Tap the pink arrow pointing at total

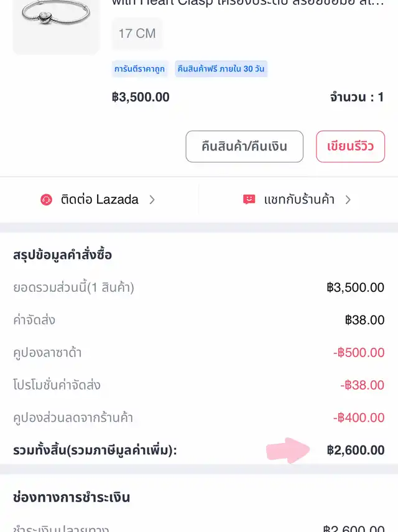point(289,449)
